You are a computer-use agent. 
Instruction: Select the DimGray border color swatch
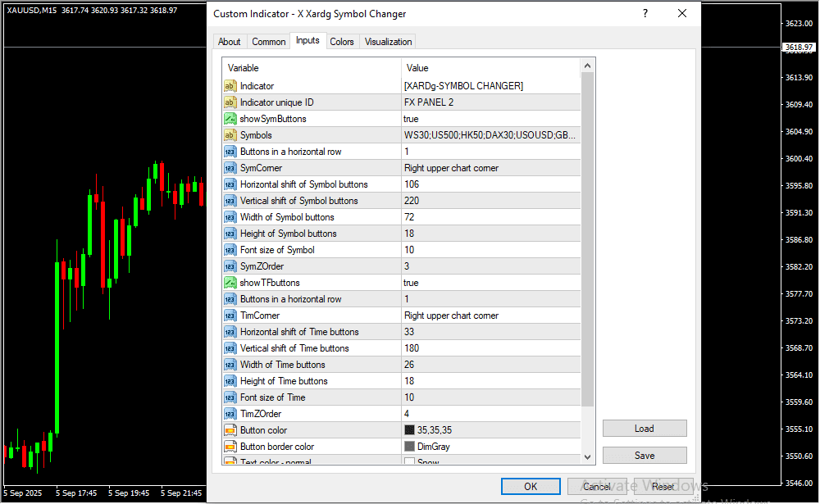coord(410,447)
